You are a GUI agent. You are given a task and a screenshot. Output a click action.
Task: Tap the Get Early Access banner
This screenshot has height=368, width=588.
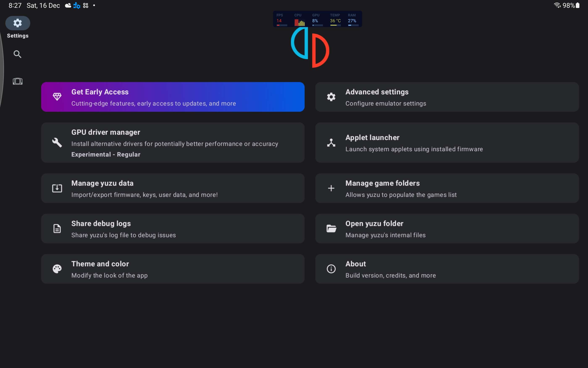173,97
